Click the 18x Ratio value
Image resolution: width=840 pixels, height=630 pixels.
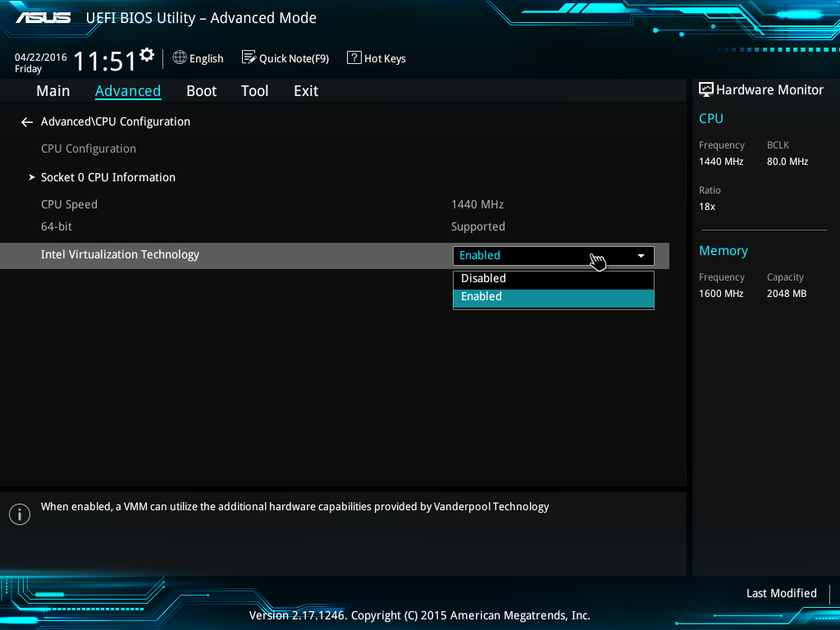click(x=706, y=207)
